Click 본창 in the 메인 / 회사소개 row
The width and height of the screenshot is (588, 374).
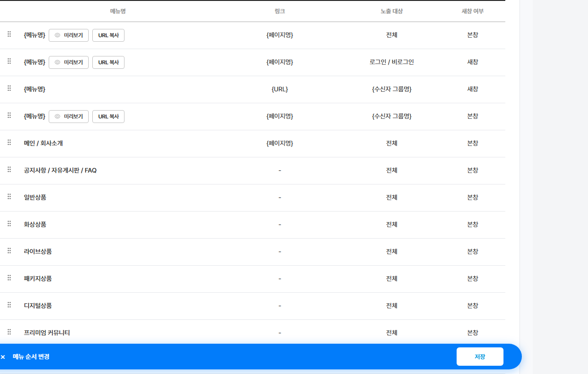tap(473, 143)
